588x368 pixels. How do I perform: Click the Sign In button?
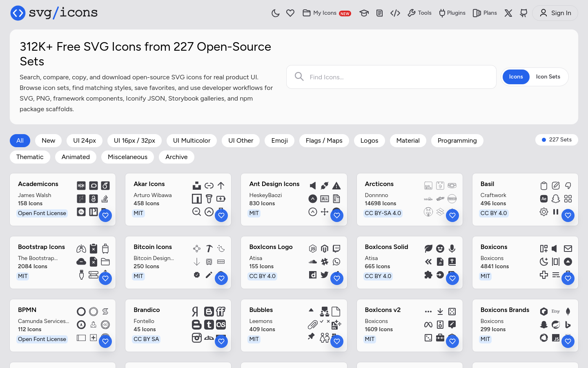tap(555, 13)
